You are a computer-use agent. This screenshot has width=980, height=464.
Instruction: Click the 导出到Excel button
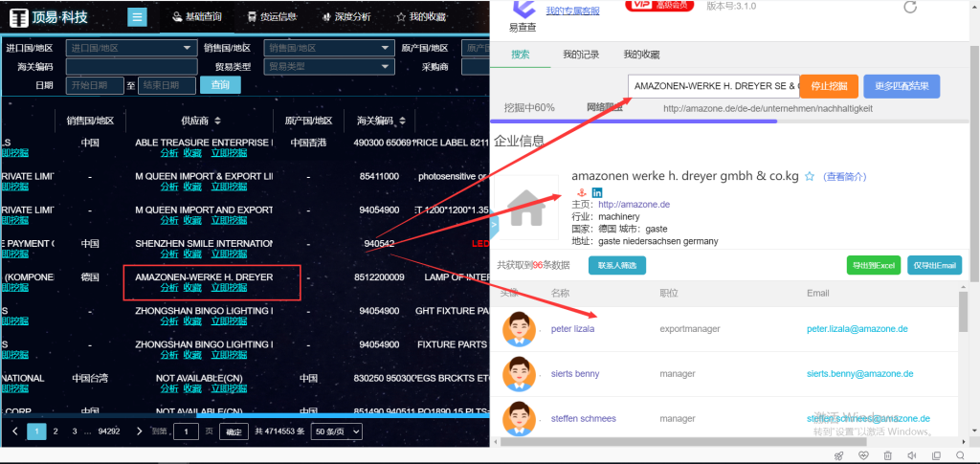[x=874, y=265]
